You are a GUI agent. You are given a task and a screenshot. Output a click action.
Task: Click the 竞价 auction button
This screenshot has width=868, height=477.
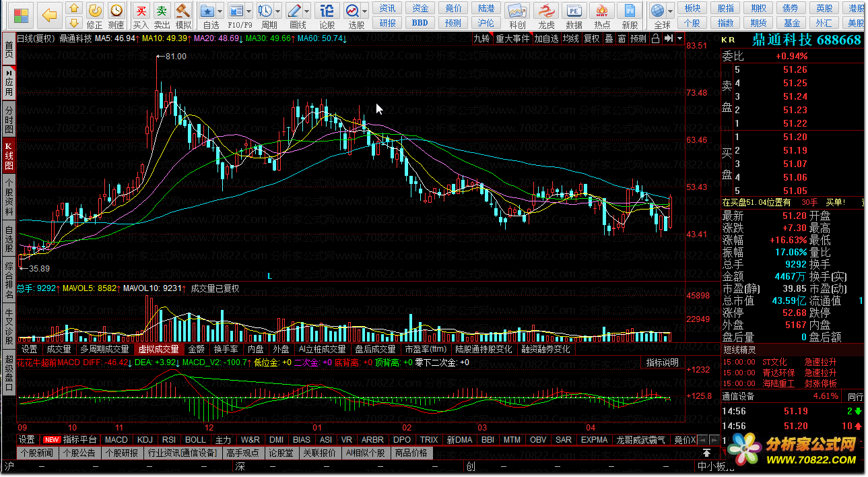coord(453,8)
